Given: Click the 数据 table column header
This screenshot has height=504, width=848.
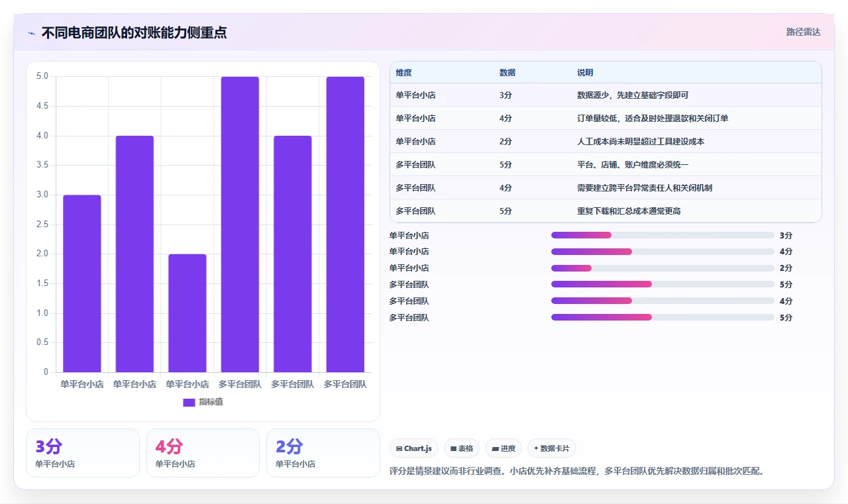Looking at the screenshot, I should point(507,72).
